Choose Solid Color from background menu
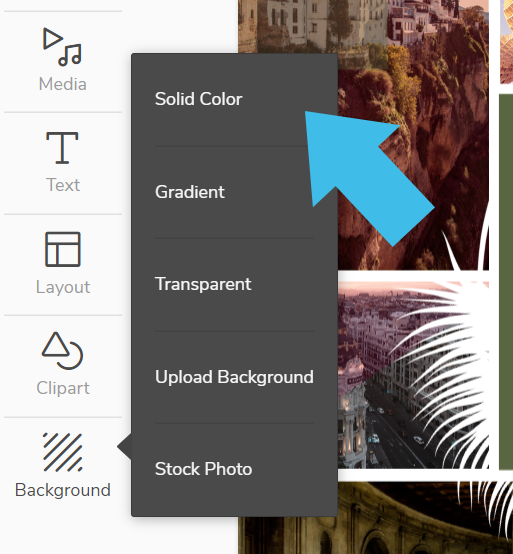Viewport: 513px width, 554px height. point(199,99)
